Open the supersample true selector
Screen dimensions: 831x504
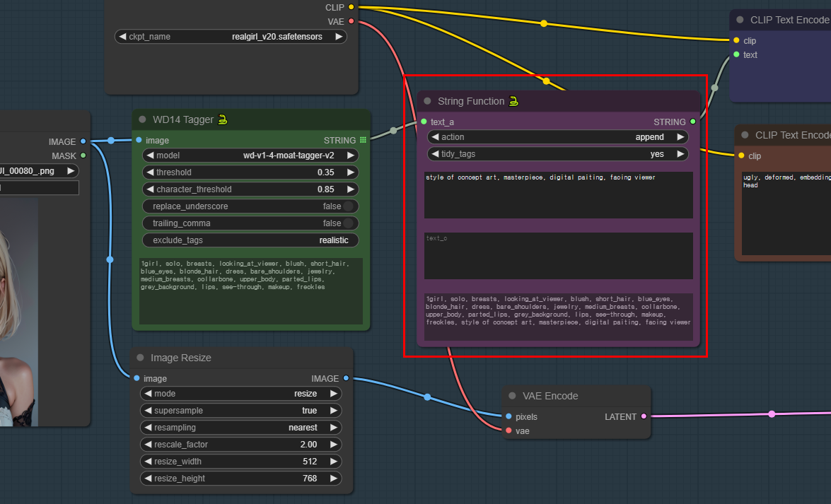(240, 410)
